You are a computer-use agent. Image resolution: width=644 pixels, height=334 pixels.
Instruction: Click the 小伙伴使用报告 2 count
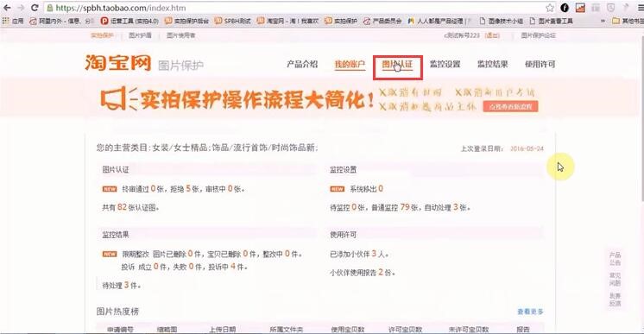pos(381,273)
